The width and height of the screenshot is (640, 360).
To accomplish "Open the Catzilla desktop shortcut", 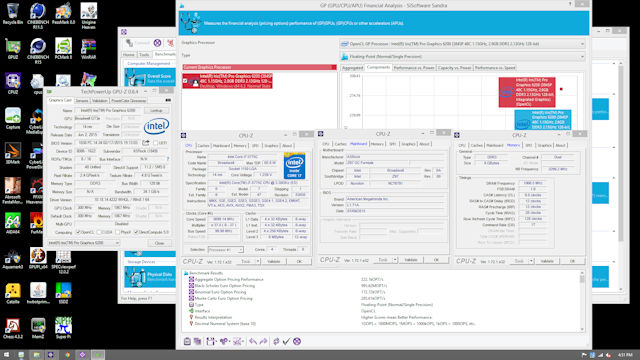I will click(13, 293).
